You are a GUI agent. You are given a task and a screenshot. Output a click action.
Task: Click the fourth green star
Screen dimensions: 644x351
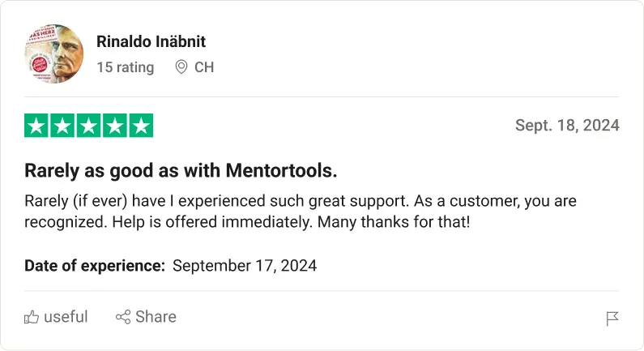point(115,126)
